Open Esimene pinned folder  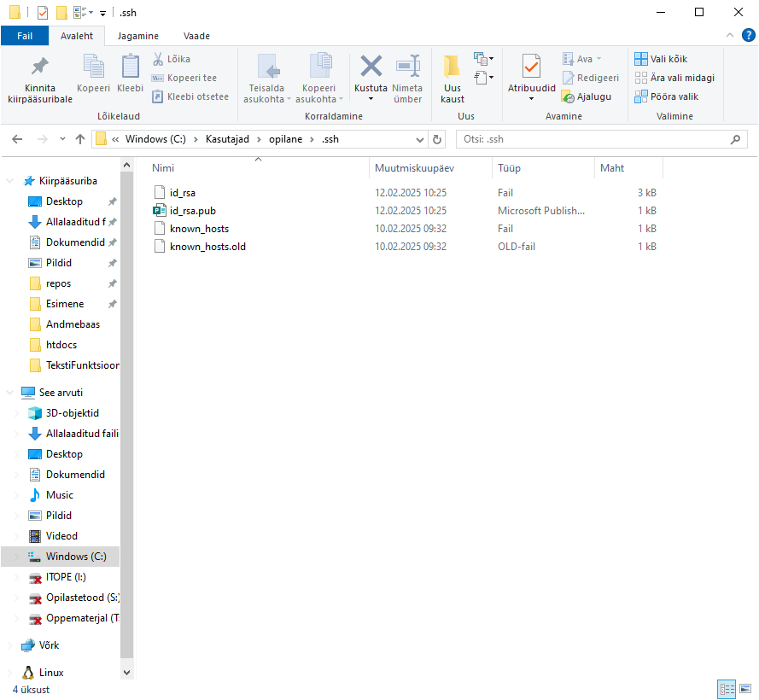tap(65, 304)
